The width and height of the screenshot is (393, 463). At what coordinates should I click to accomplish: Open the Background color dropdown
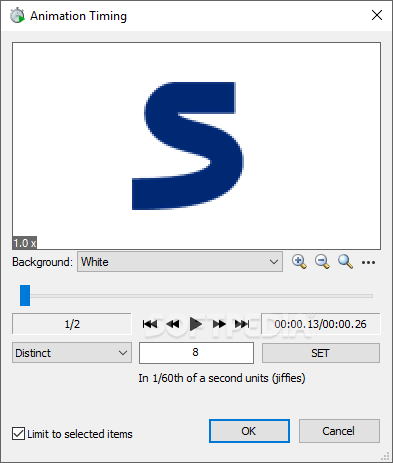180,262
